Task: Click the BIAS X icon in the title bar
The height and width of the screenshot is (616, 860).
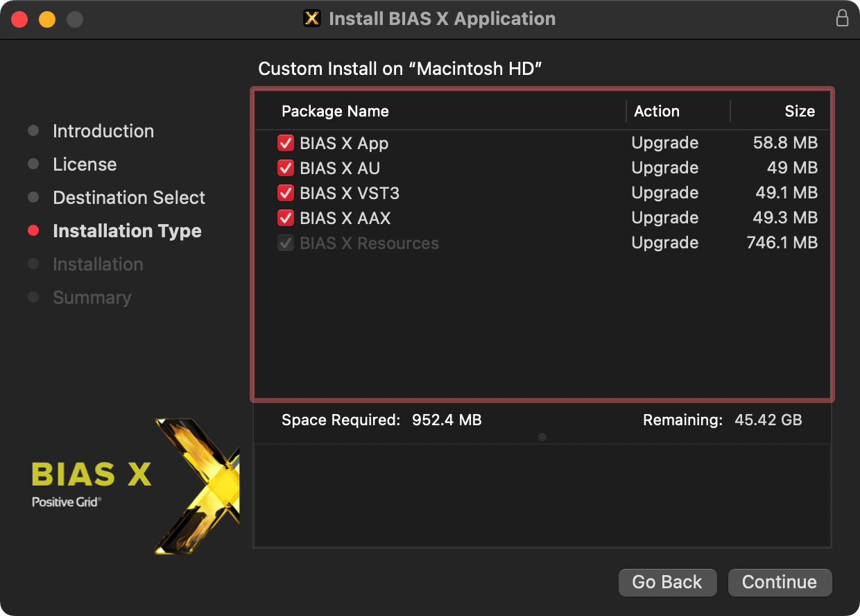Action: [x=312, y=19]
